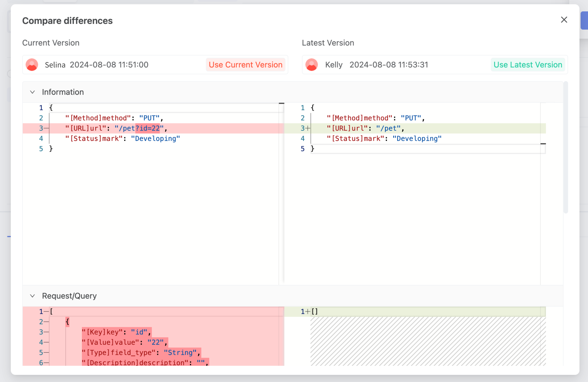
Task: Collapse the Request/Query section chevron
Action: 32,296
